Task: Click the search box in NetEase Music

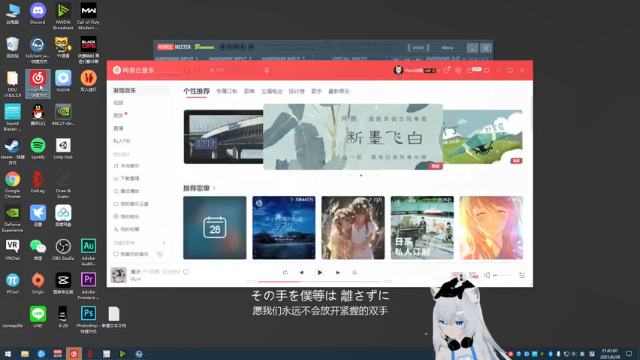Action: 235,70
